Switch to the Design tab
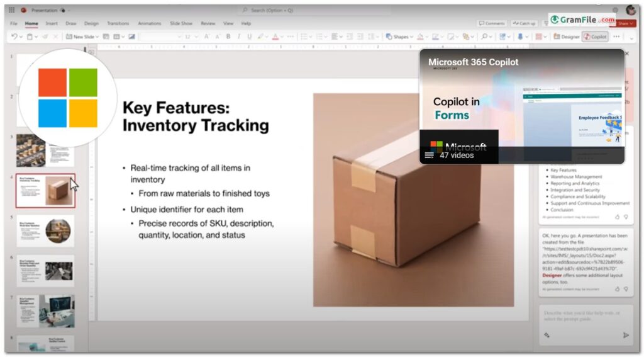The width and height of the screenshot is (644, 357). (x=91, y=23)
